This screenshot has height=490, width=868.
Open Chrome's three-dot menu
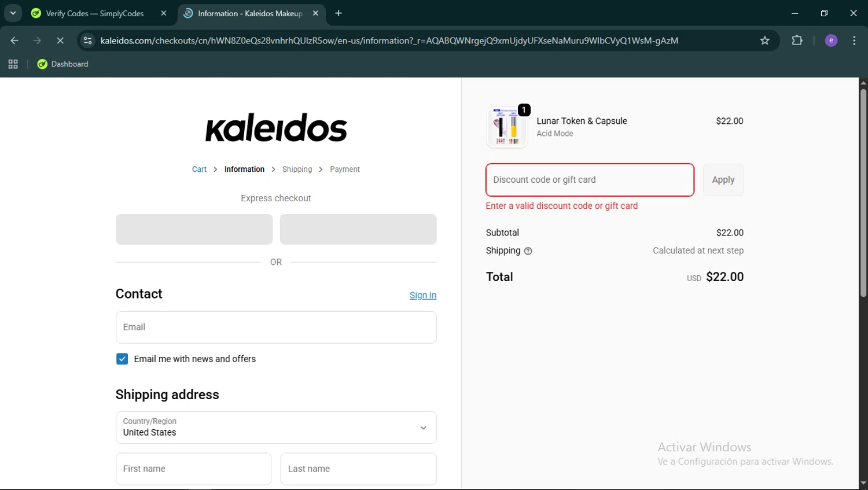coord(854,40)
